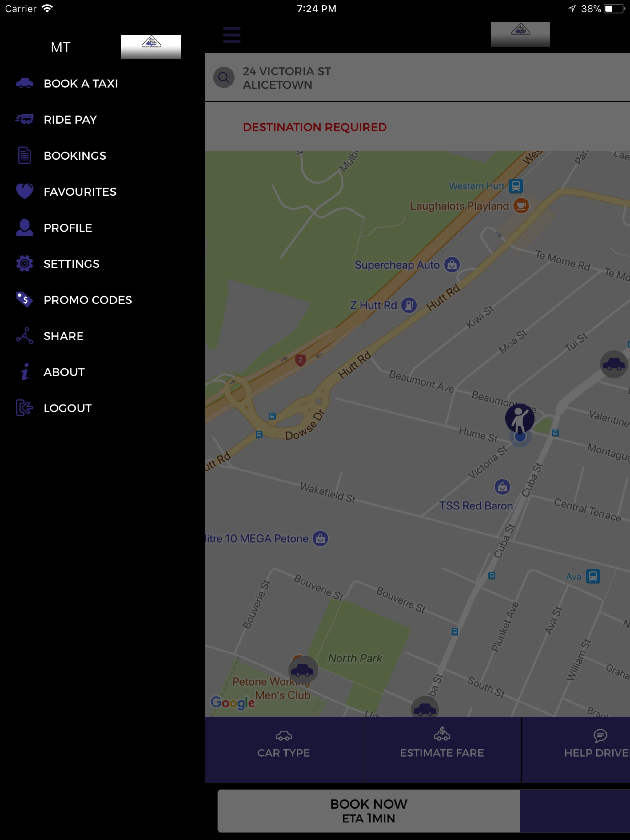The image size is (630, 840).
Task: Tap the CAR TYPE button
Action: [284, 749]
